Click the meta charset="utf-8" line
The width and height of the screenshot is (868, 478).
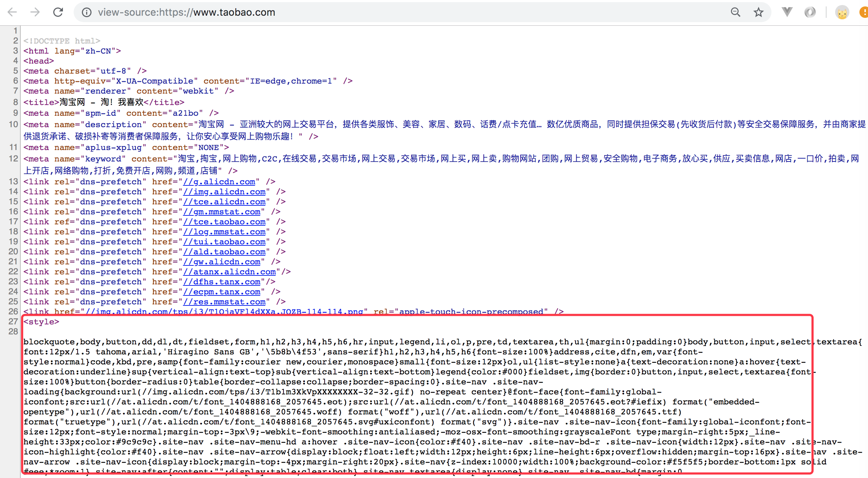85,71
